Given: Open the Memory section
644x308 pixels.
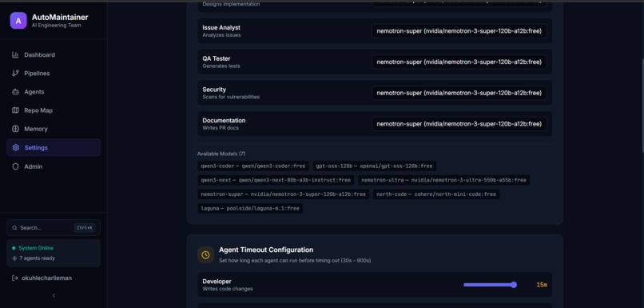Looking at the screenshot, I should point(54,129).
